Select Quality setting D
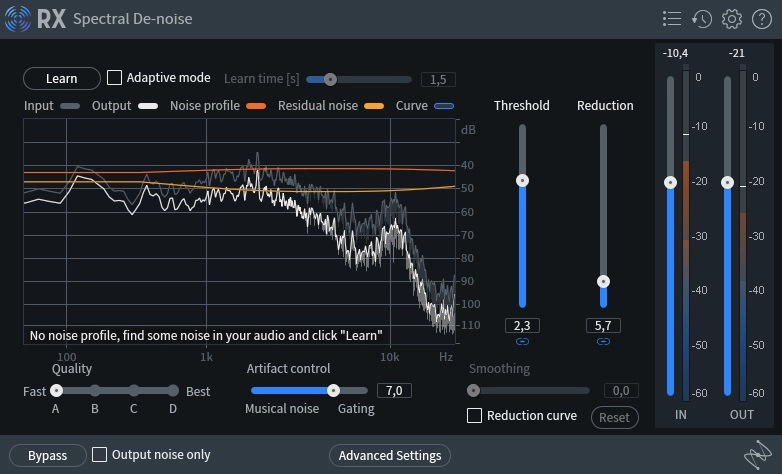The width and height of the screenshot is (782, 474). coord(173,390)
